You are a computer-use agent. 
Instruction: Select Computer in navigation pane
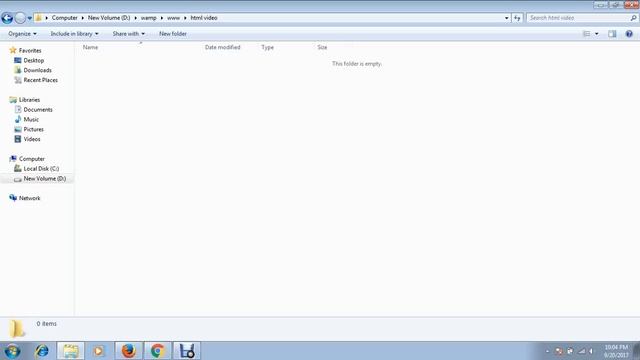[x=32, y=159]
